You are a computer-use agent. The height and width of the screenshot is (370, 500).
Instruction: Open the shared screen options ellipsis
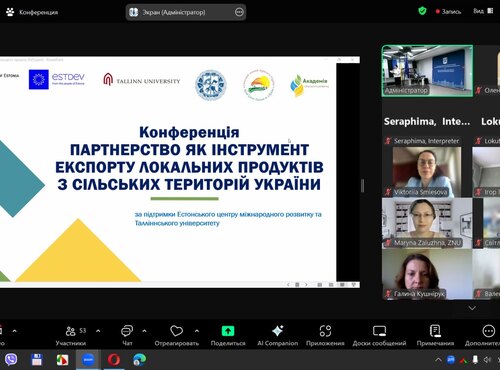point(239,12)
